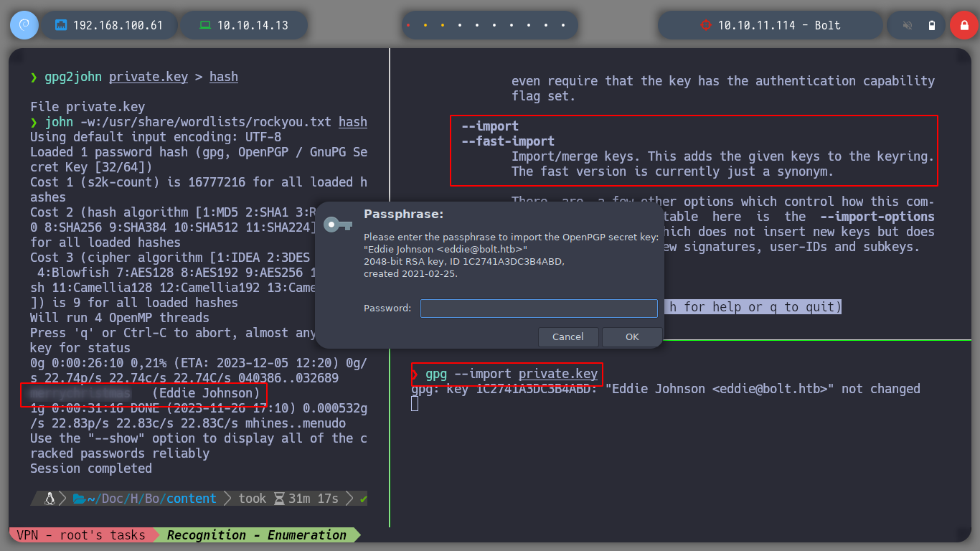
Task: Click the blue folder icon in prompt path
Action: pos(79,498)
